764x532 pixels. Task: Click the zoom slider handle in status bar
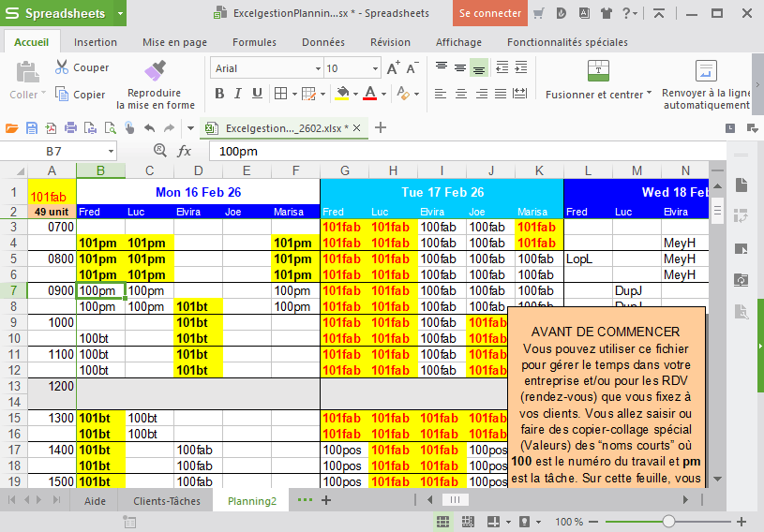[x=668, y=522]
